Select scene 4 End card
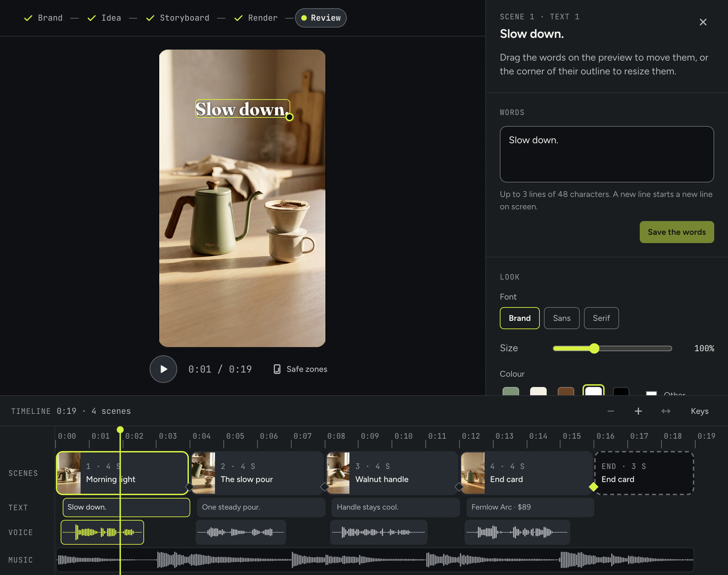The height and width of the screenshot is (575, 728). tap(526, 473)
